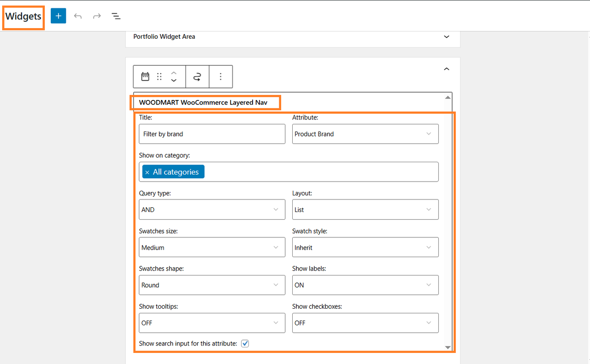Click the legacy widget calendar block icon
Screen dimensions: 590x364
145,76
